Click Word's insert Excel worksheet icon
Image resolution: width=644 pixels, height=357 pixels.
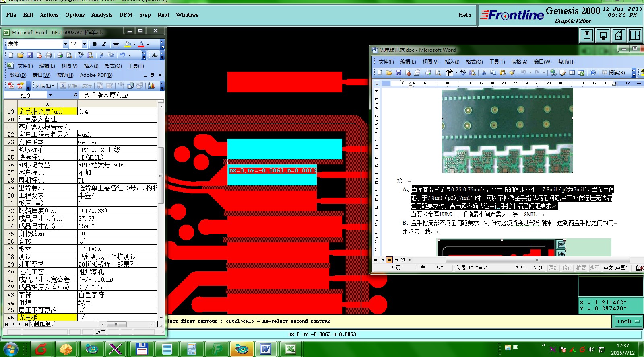coord(581,72)
